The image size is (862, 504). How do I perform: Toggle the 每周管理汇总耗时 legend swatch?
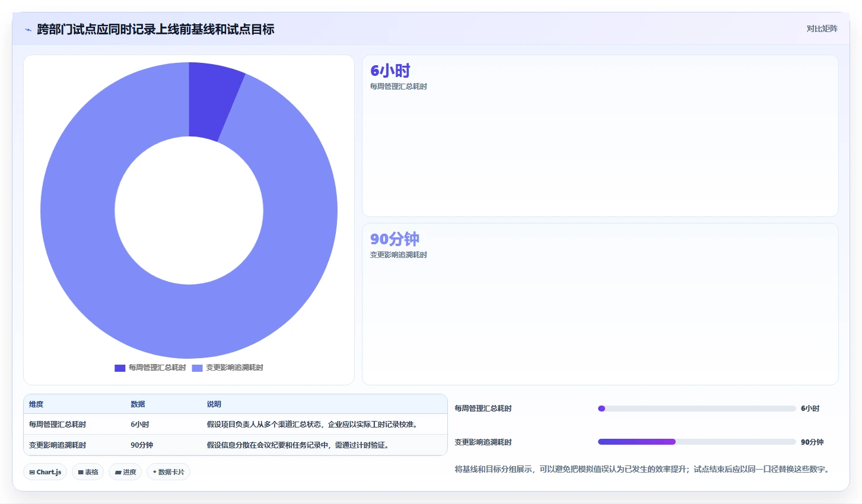(x=120, y=368)
